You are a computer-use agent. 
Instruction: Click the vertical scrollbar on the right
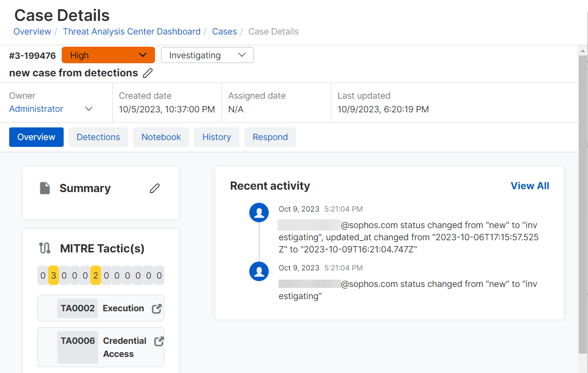[x=583, y=204]
